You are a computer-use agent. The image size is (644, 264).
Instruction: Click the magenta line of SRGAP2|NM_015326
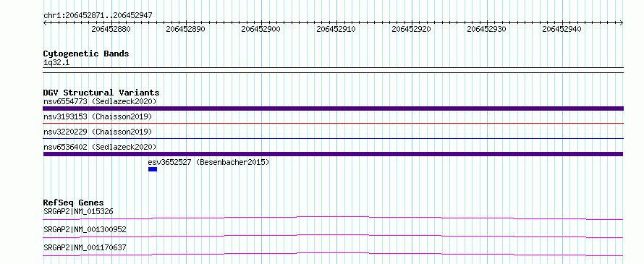click(333, 218)
